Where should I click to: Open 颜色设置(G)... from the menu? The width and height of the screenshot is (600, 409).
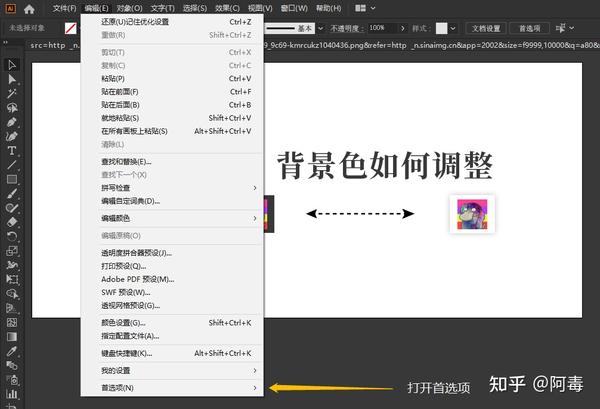click(x=172, y=323)
